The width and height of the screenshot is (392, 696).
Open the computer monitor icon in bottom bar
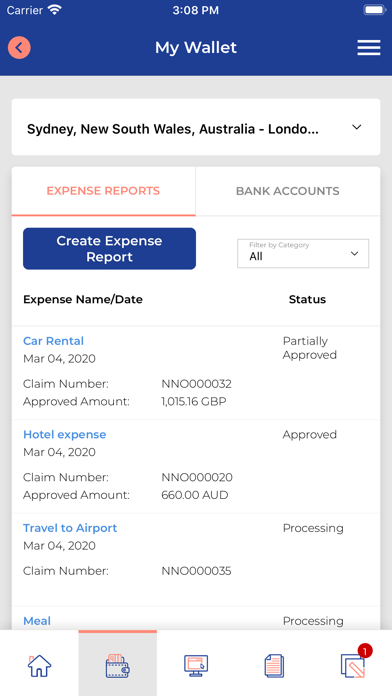[196, 665]
